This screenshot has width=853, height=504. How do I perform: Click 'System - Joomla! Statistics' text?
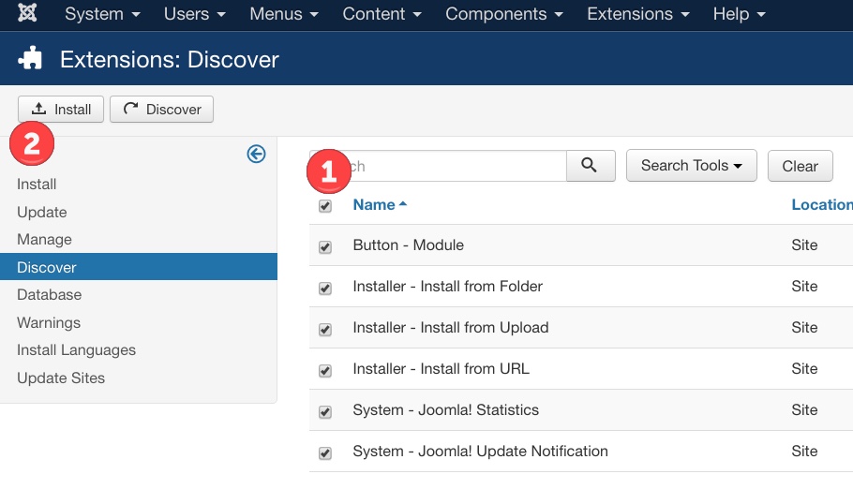[x=445, y=409]
